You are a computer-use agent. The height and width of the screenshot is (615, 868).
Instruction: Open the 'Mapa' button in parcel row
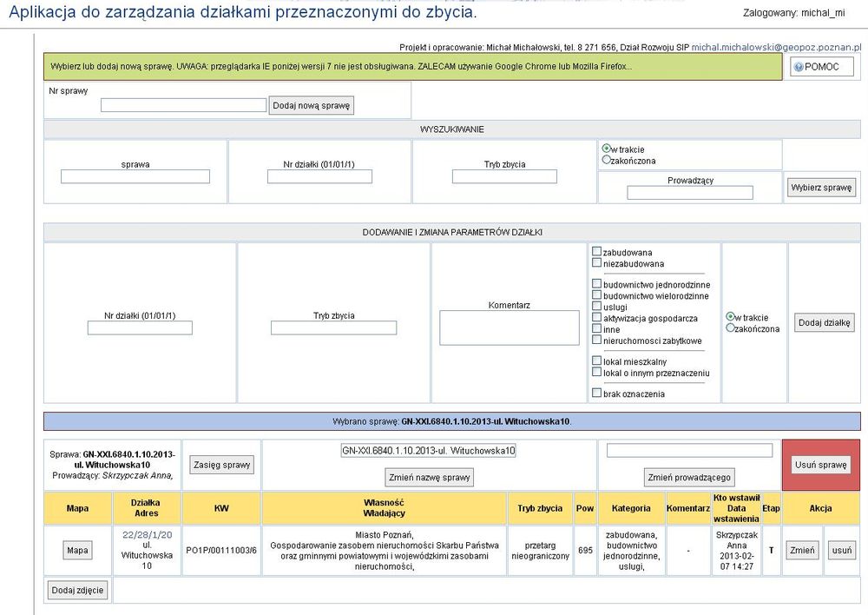(78, 550)
